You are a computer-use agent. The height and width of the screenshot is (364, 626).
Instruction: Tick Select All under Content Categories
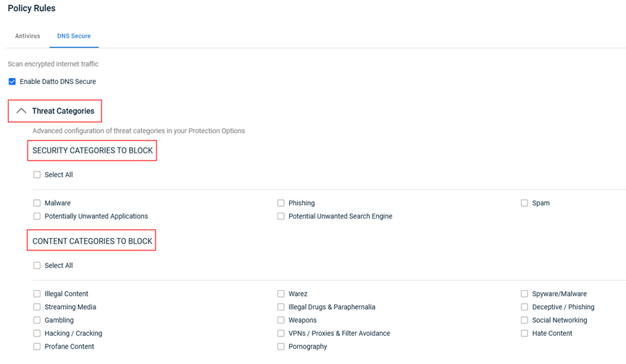37,266
